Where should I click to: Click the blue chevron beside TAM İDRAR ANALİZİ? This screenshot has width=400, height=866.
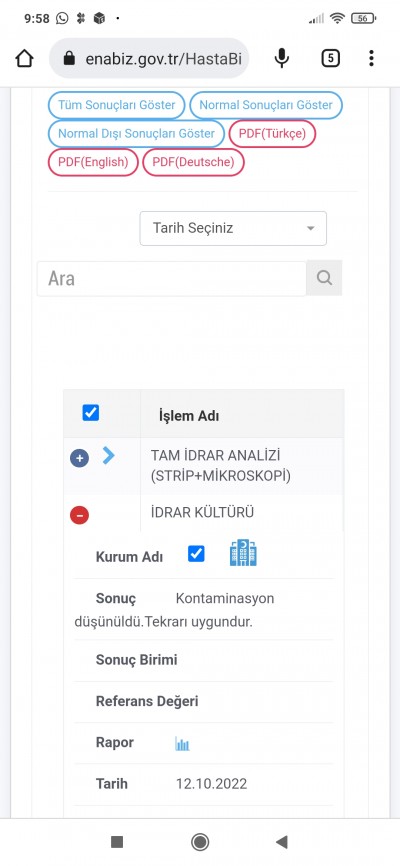(109, 456)
